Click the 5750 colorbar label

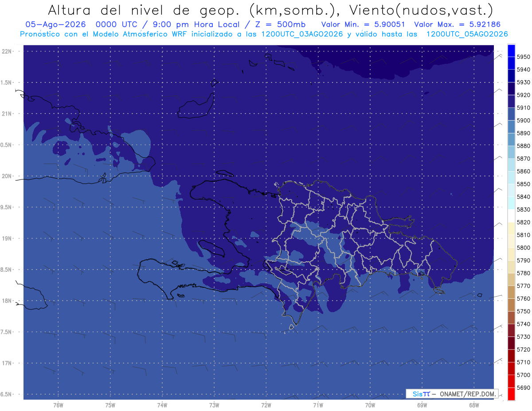(x=524, y=311)
